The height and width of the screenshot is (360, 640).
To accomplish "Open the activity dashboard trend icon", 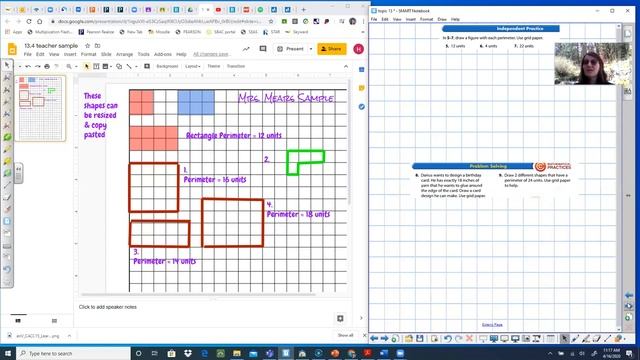I will coord(246,49).
